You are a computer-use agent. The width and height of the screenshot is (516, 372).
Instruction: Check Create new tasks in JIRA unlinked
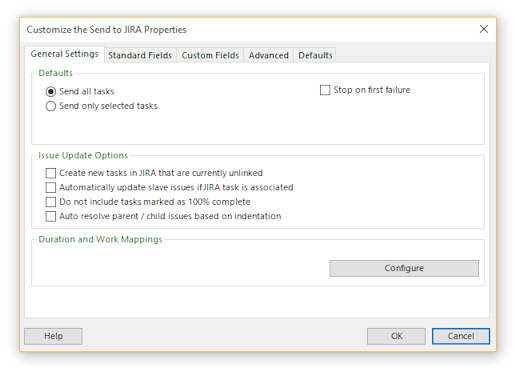pos(51,173)
